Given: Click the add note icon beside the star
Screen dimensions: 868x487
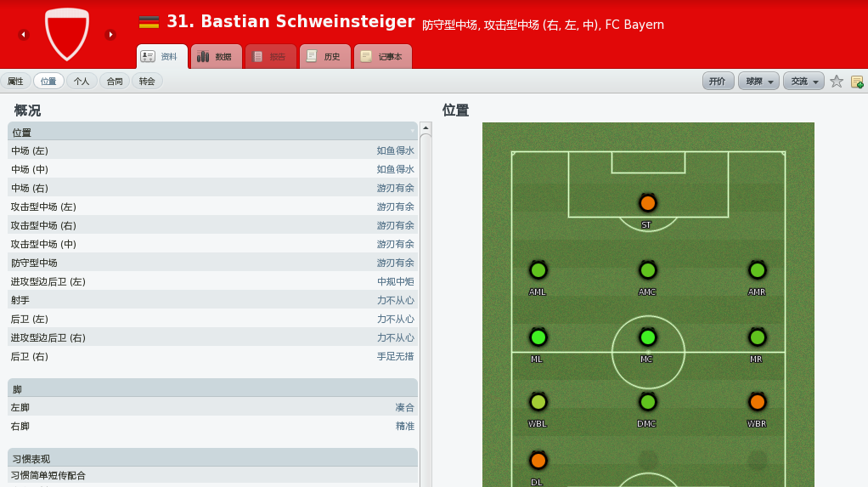Looking at the screenshot, I should [x=857, y=82].
